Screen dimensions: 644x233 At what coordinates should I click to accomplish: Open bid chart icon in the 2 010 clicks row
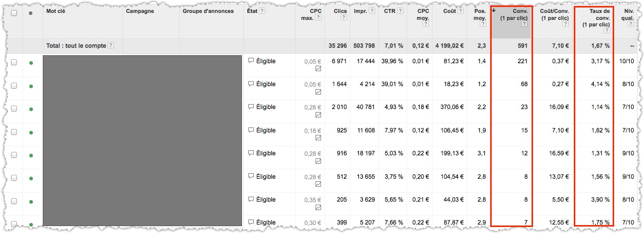(x=318, y=115)
